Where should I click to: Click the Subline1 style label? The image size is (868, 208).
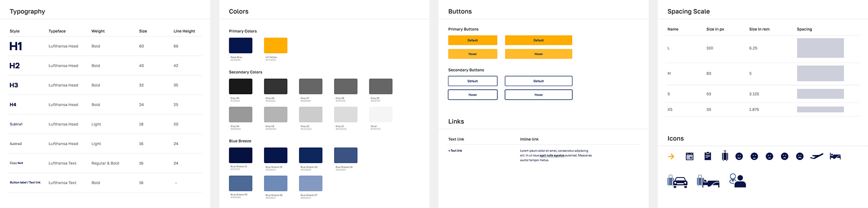16,124
